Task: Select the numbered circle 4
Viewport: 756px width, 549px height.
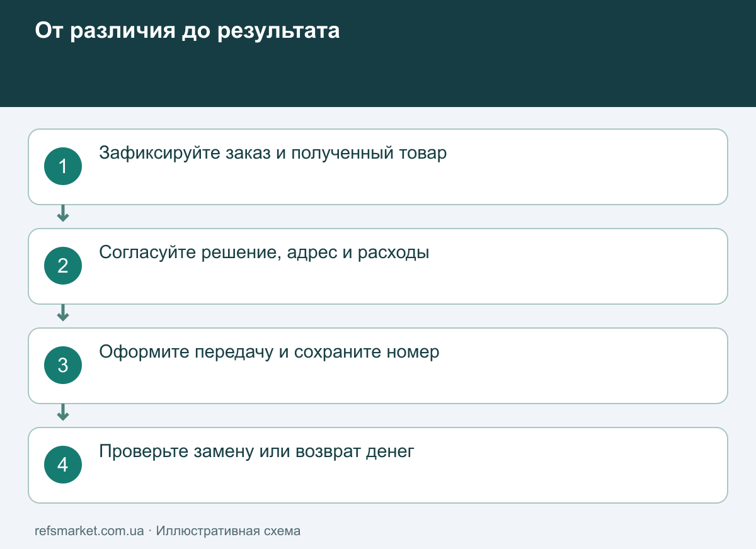Action: pyautogui.click(x=63, y=465)
